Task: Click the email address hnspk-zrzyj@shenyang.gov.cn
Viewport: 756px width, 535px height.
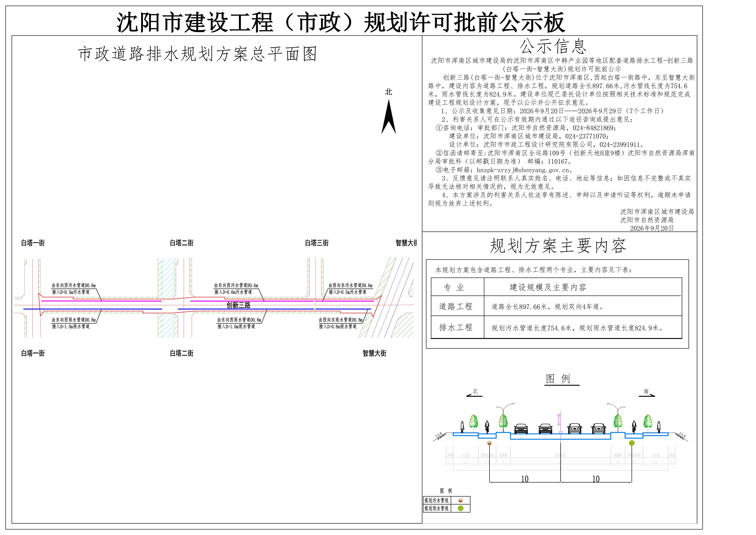Action: tap(523, 170)
